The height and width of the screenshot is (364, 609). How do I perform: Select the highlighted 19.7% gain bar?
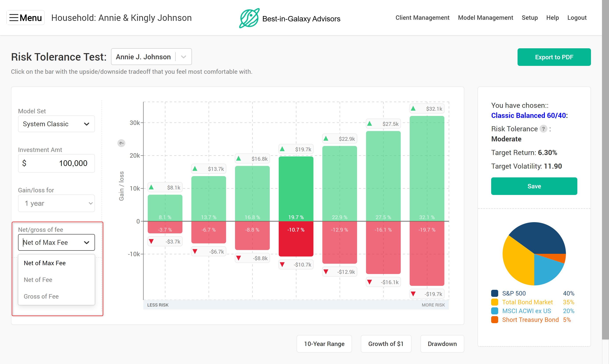(x=296, y=189)
